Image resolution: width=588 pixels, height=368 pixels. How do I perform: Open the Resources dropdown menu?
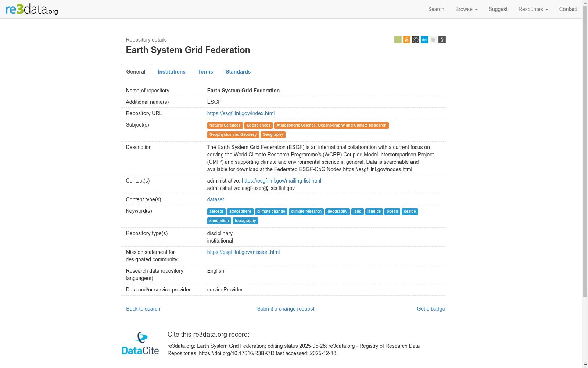pyautogui.click(x=533, y=9)
